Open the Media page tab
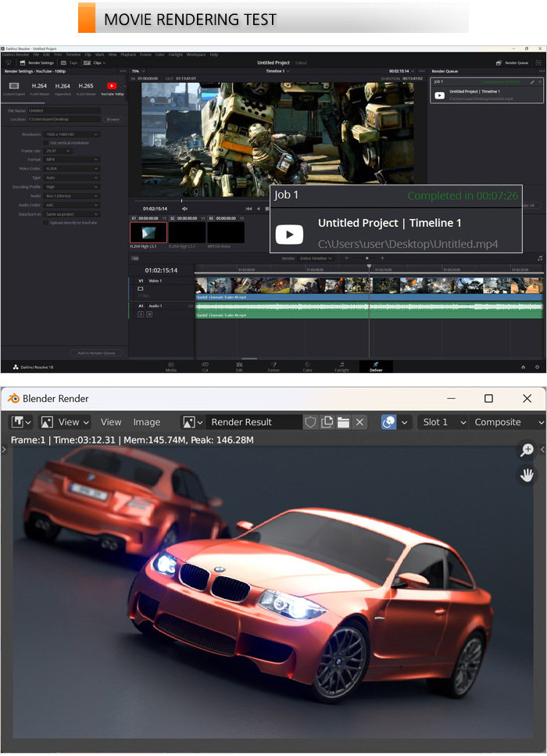This screenshot has height=756, width=547. [170, 367]
